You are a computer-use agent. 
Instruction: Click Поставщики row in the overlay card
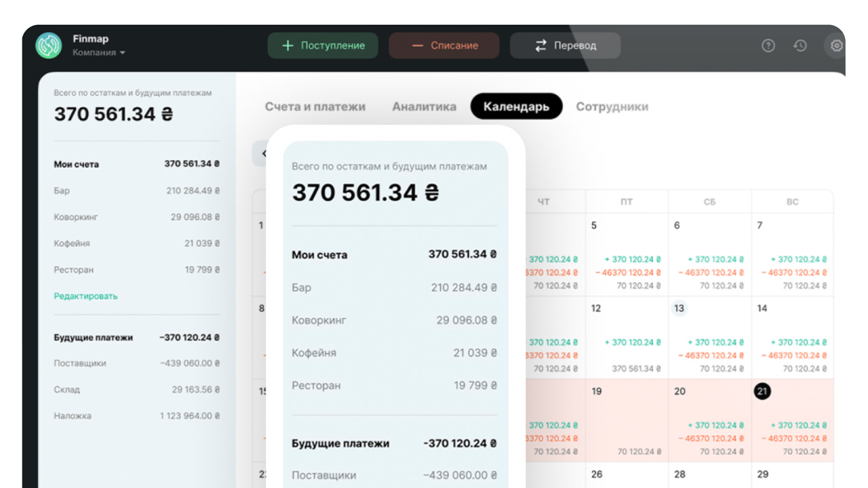[x=395, y=476]
